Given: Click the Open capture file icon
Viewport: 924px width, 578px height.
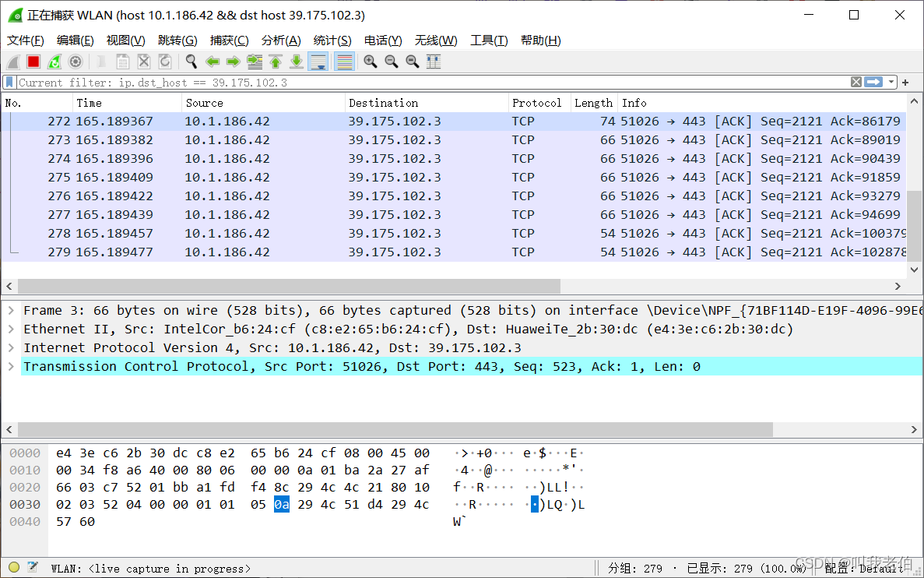Looking at the screenshot, I should pyautogui.click(x=102, y=62).
